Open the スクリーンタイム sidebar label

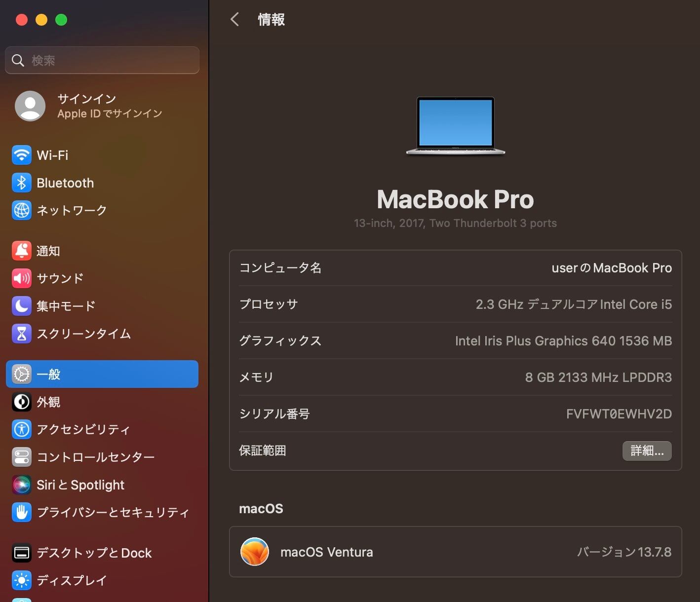(x=84, y=334)
